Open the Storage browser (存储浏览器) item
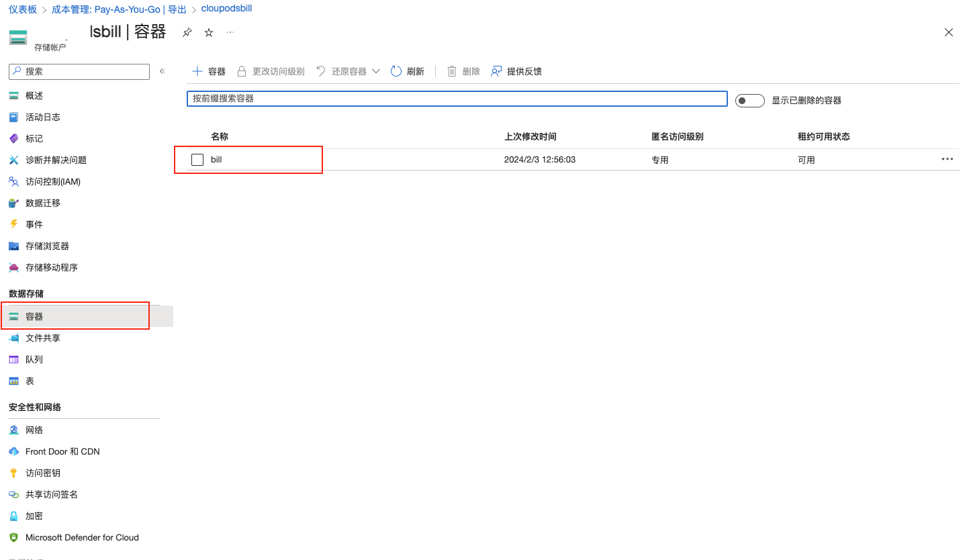 (x=47, y=246)
